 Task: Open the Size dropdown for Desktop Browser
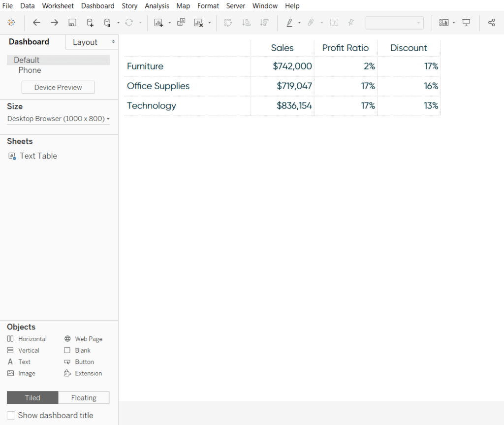(x=58, y=118)
